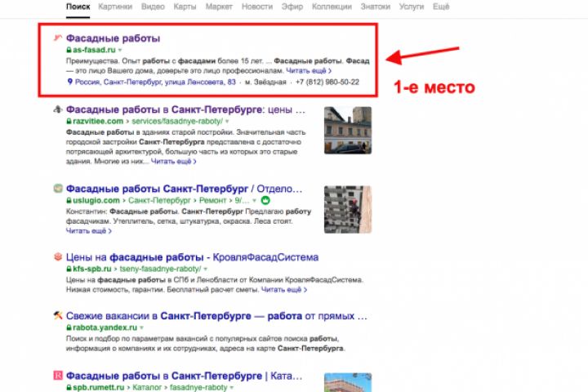
Task: Click the as-fasad.ru green URL
Action: [94, 50]
